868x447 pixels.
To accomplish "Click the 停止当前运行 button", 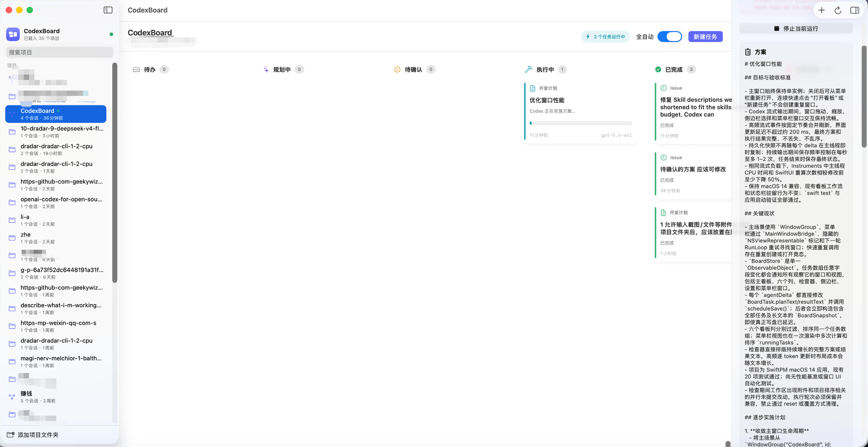I will [x=796, y=28].
